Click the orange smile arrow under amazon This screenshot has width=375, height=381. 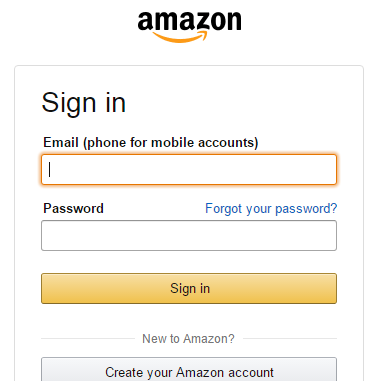(x=181, y=37)
